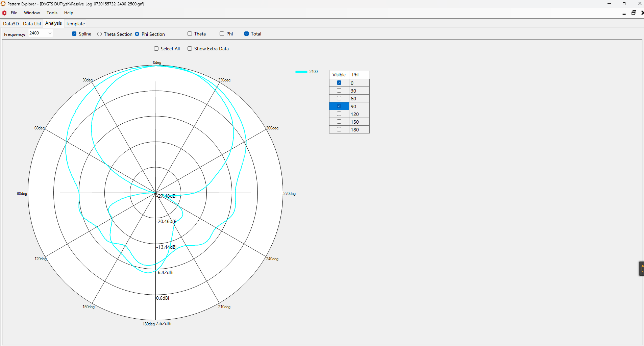The image size is (644, 346).
Task: Open the File menu
Action: point(14,13)
